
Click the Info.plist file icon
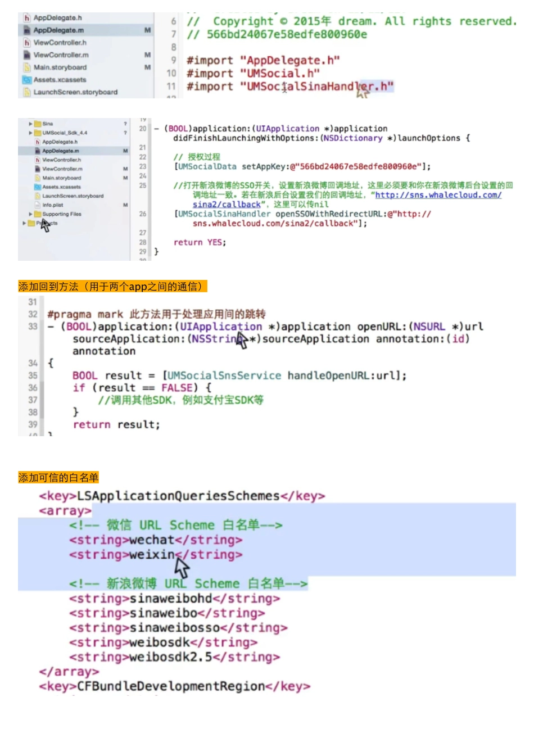38,205
